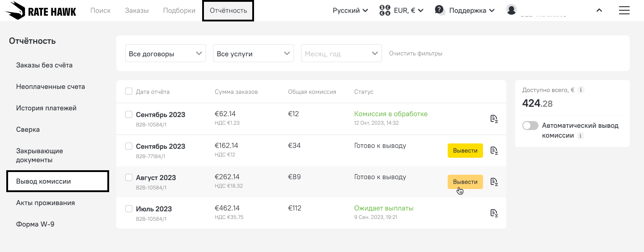Check the Июль 2023 row checkbox
The width and height of the screenshot is (644, 252).
pyautogui.click(x=129, y=209)
